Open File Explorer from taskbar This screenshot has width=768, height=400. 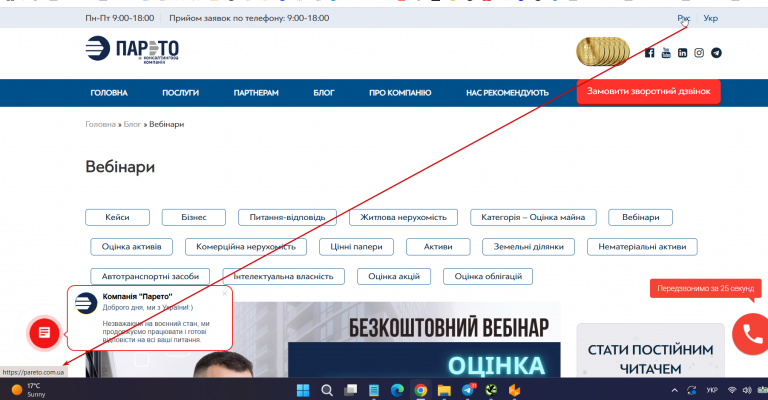click(x=444, y=390)
